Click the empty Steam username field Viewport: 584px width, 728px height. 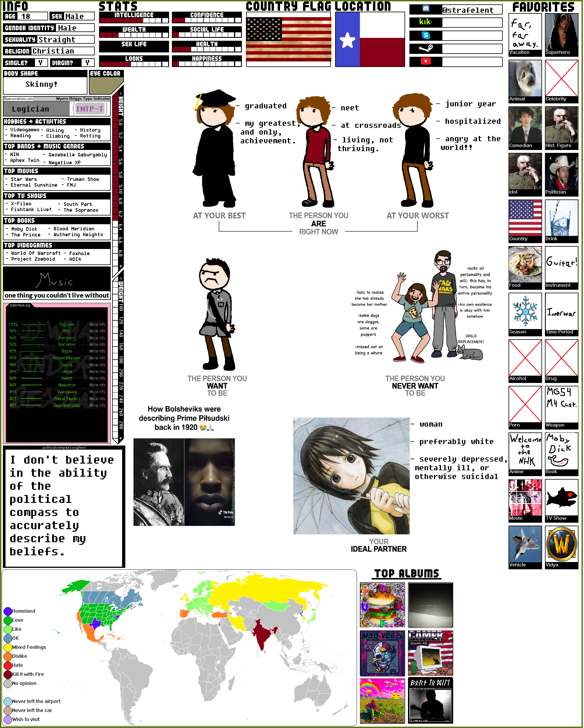tap(472, 49)
